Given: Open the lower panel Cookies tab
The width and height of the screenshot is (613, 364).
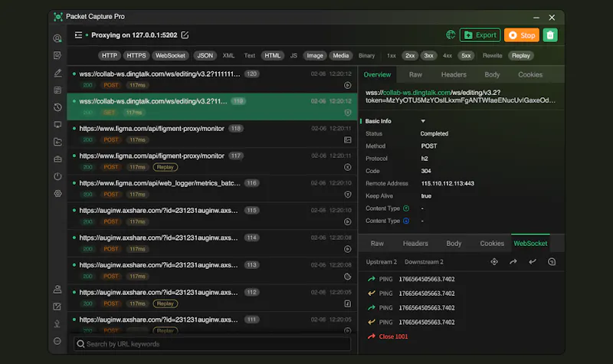Looking at the screenshot, I should 492,243.
